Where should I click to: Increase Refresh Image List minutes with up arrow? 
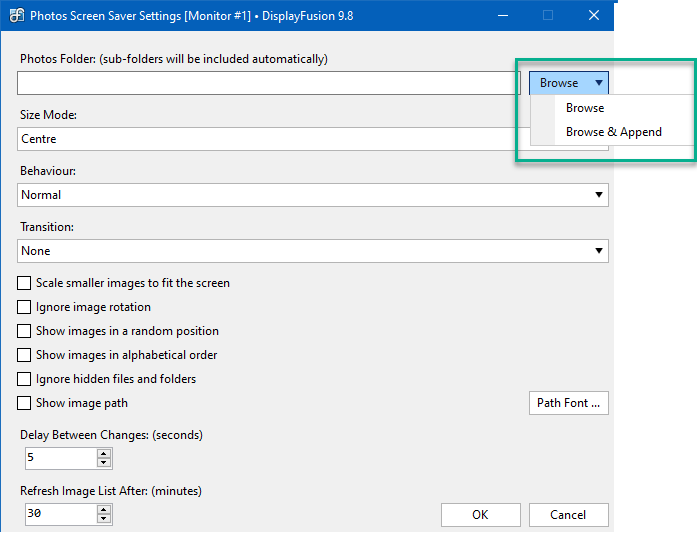pyautogui.click(x=104, y=509)
